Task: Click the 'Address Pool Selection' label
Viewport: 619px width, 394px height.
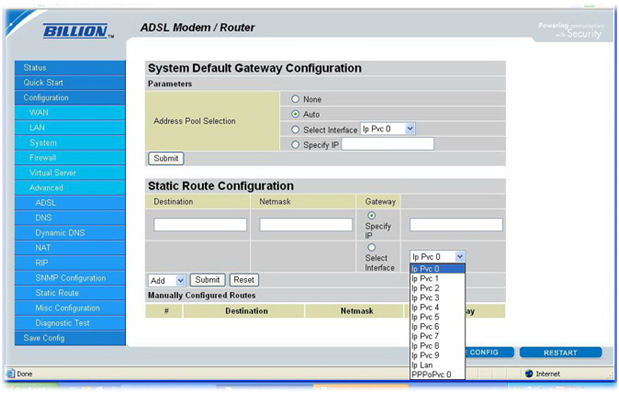Action: pos(194,121)
